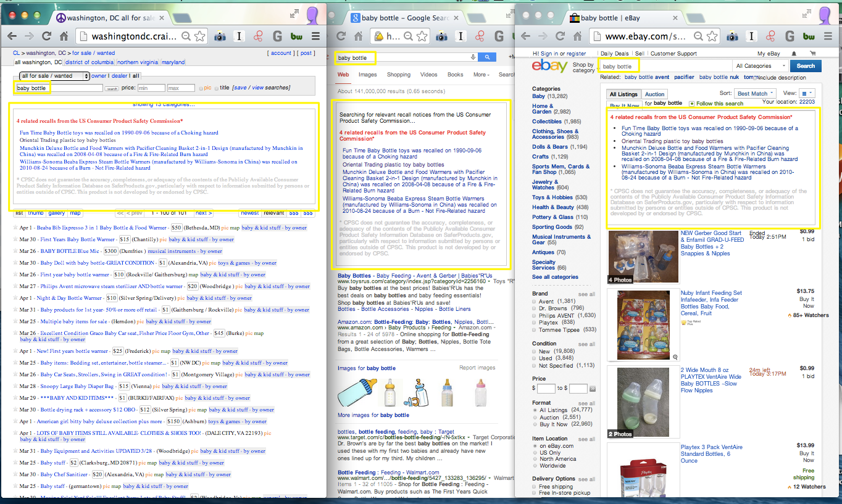Screen dimensions: 842x504
Task: Click the camera extension icon in the Google window
Action: coord(442,37)
